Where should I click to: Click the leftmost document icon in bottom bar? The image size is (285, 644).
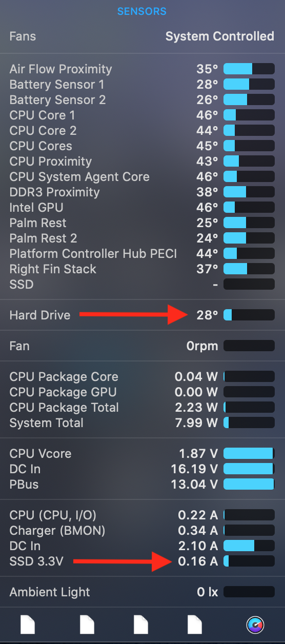point(28,625)
